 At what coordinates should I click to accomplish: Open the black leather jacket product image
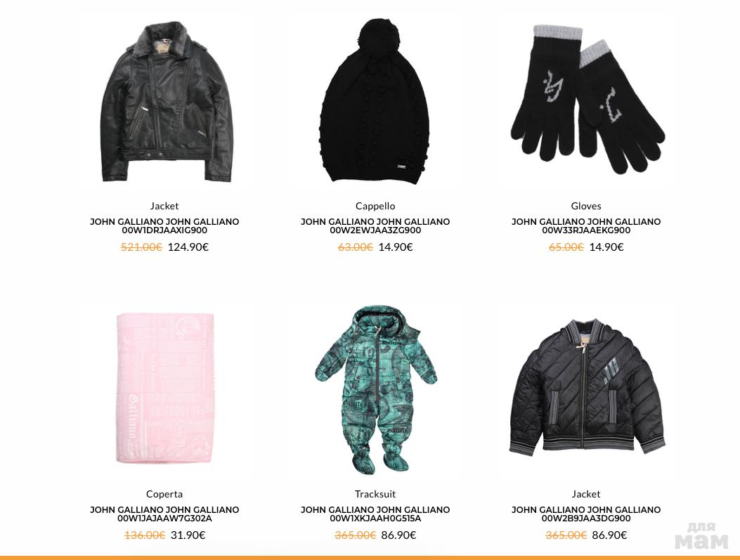166,101
